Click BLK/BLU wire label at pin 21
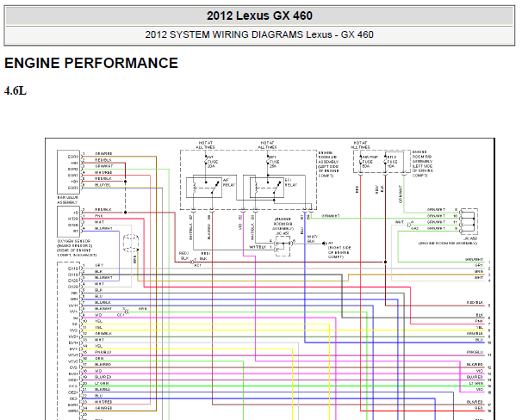The width and height of the screenshot is (522, 420). (x=103, y=389)
